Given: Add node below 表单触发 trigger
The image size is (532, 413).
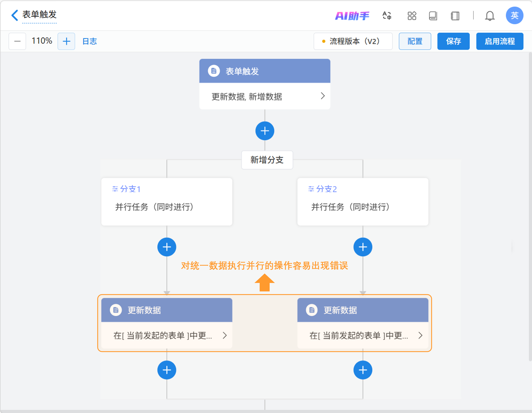Looking at the screenshot, I should 265,131.
